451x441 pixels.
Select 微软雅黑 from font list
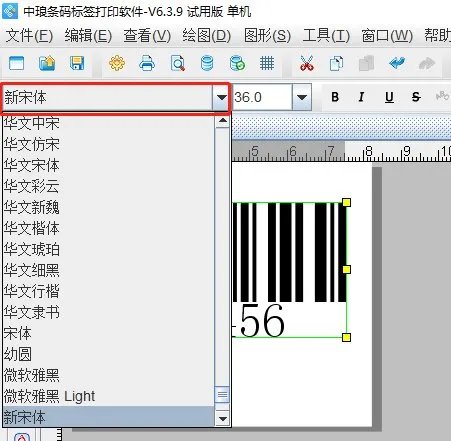click(108, 375)
